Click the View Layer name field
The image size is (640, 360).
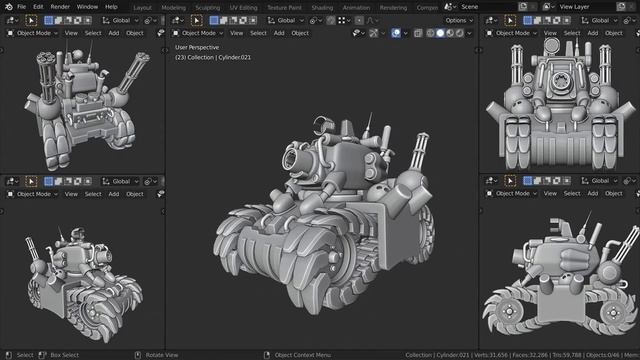point(586,7)
